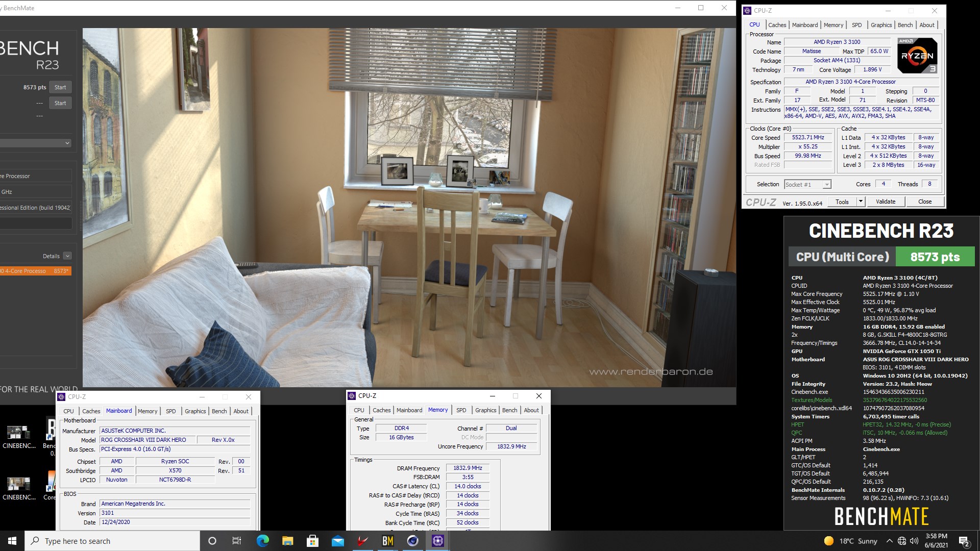Viewport: 980px width, 551px height.
Task: Switch to Cinebench sphere icon on the taskbar
Action: [x=412, y=541]
